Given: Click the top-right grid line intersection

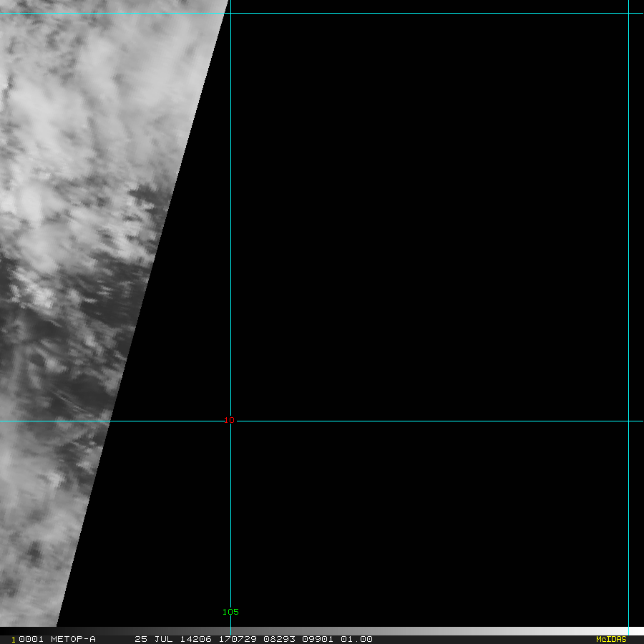Looking at the screenshot, I should [629, 13].
